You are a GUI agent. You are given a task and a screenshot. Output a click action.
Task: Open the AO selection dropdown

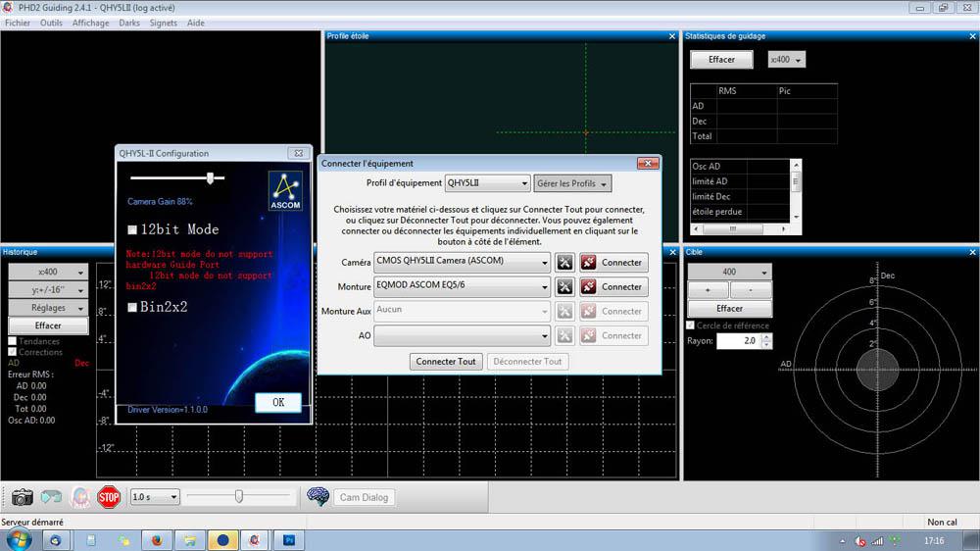coord(462,335)
